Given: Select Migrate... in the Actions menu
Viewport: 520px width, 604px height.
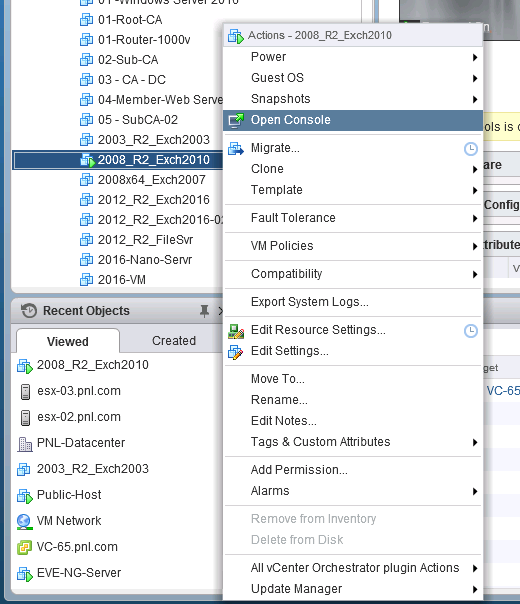Looking at the screenshot, I should [353, 148].
